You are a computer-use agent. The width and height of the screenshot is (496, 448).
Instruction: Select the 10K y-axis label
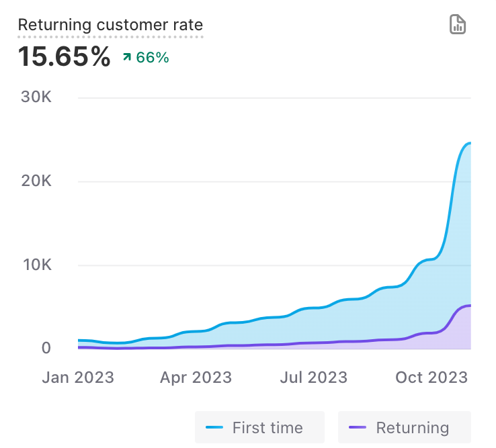tap(36, 265)
